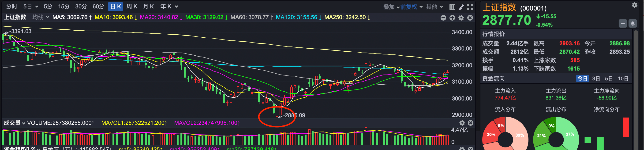The height and width of the screenshot is (150, 644).
Task: Expand the chart to fullscreen
Action: 470,7
